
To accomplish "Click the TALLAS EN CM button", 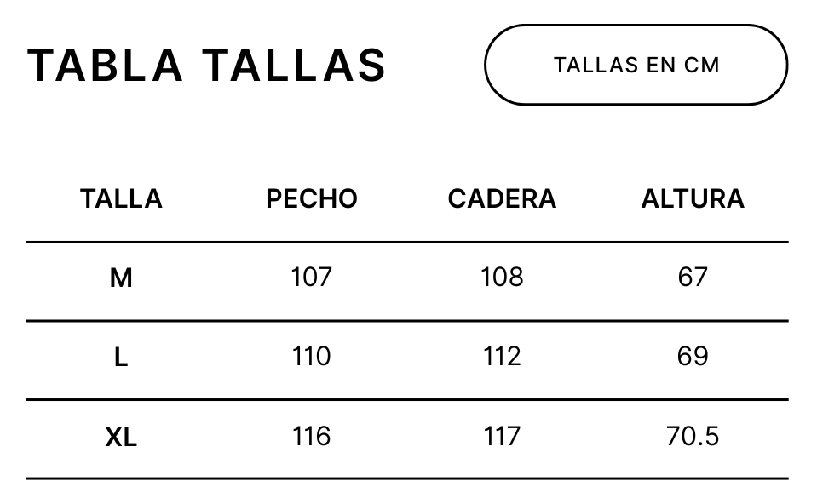I will point(636,65).
